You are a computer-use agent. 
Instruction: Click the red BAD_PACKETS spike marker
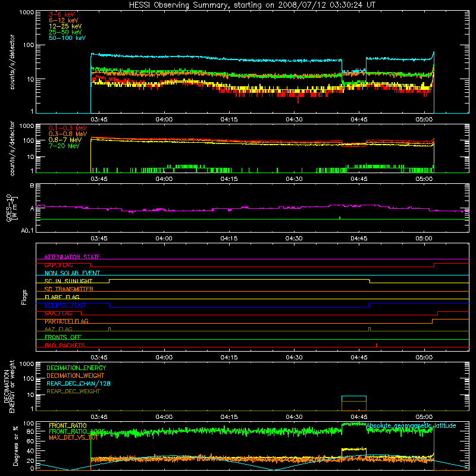[x=377, y=345]
